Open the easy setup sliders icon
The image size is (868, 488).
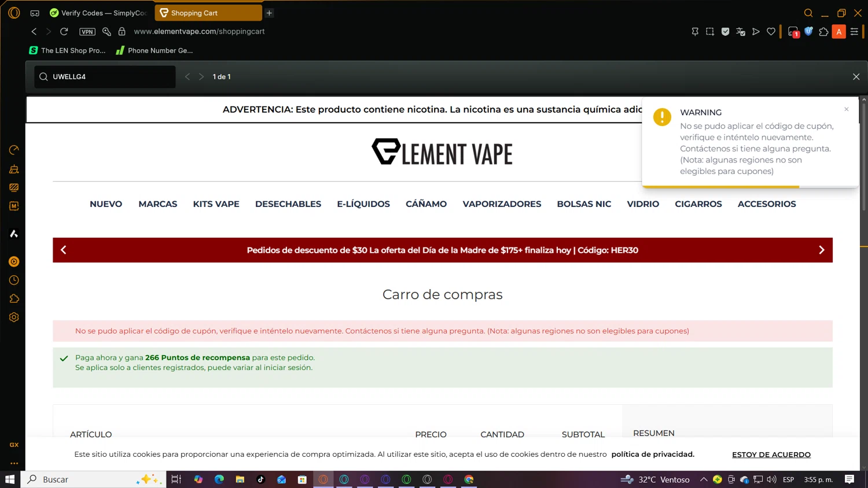tap(854, 31)
